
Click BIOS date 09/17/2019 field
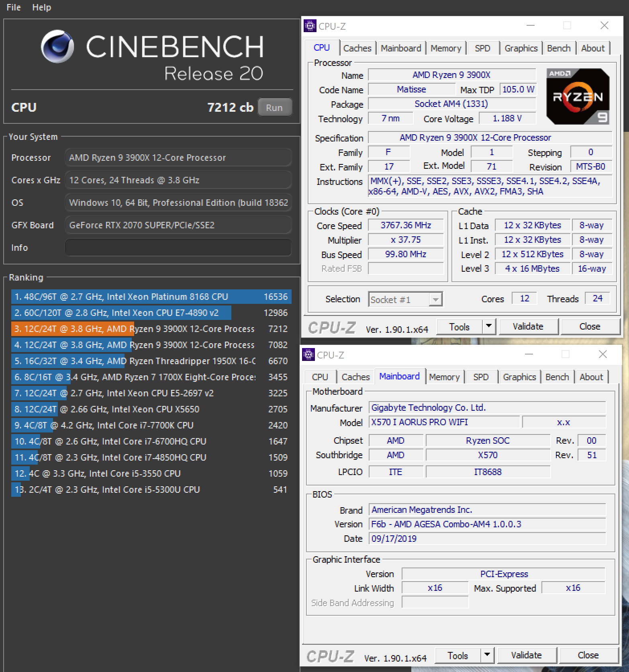(x=488, y=539)
